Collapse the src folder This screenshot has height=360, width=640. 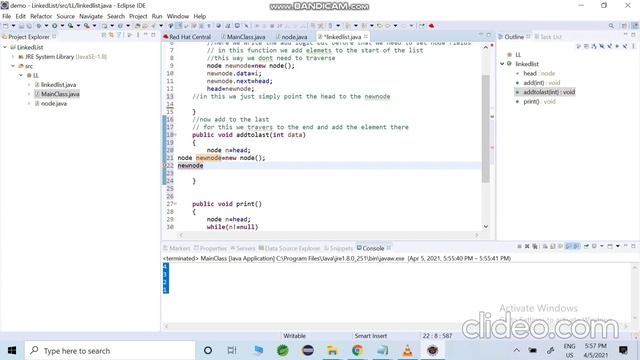click(x=13, y=66)
